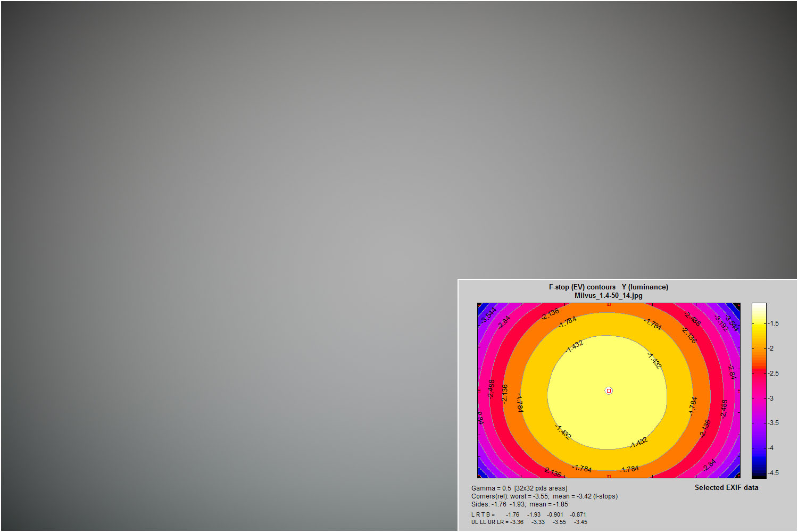
Task: Click the 'Sides:' mean results line
Action: (x=519, y=504)
